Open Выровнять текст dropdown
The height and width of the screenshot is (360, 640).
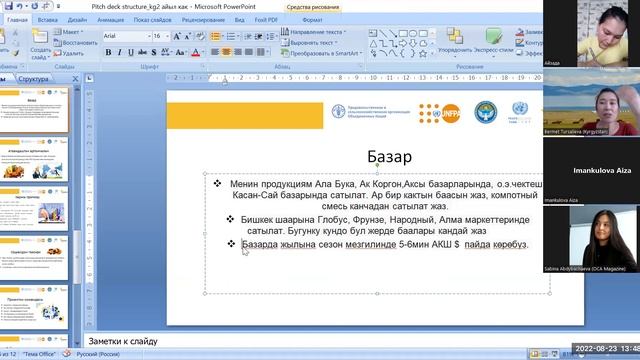(309, 42)
